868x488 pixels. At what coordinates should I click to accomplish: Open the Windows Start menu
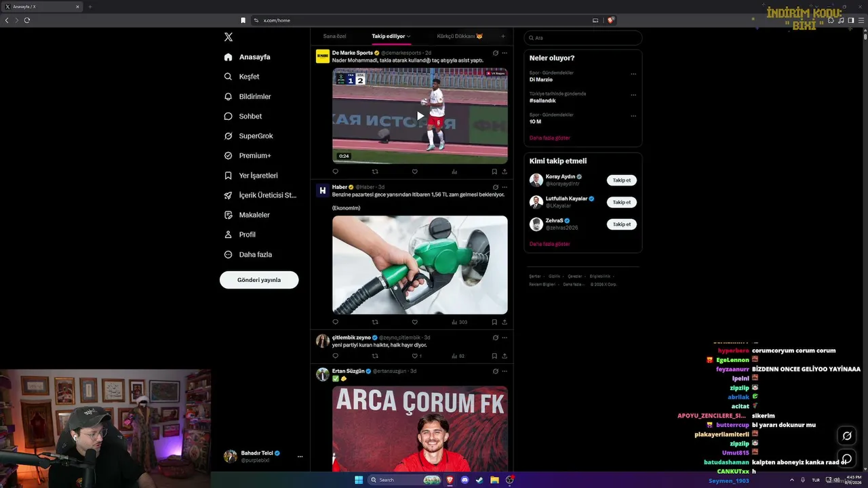click(359, 480)
